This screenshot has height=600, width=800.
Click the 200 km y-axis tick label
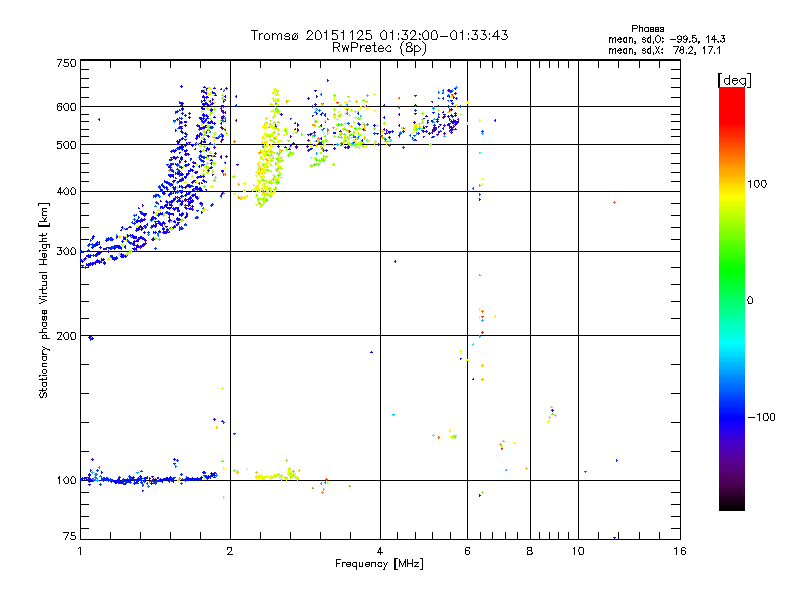(66, 336)
